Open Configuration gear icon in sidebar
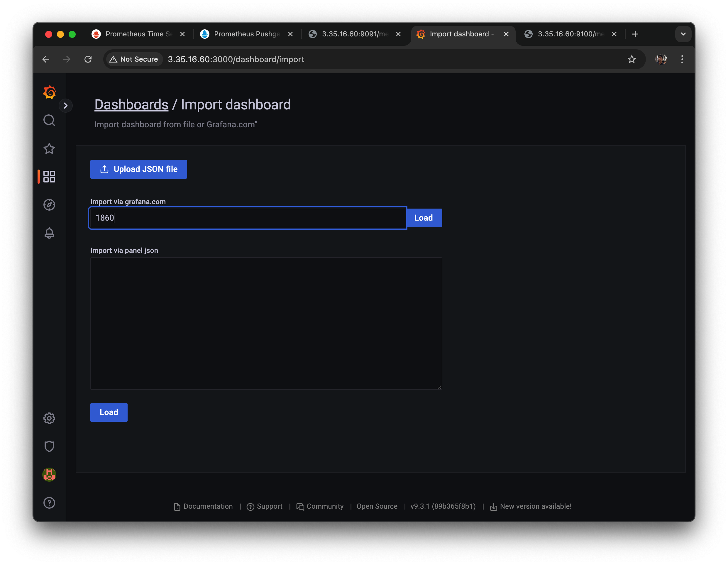The image size is (728, 565). click(49, 418)
